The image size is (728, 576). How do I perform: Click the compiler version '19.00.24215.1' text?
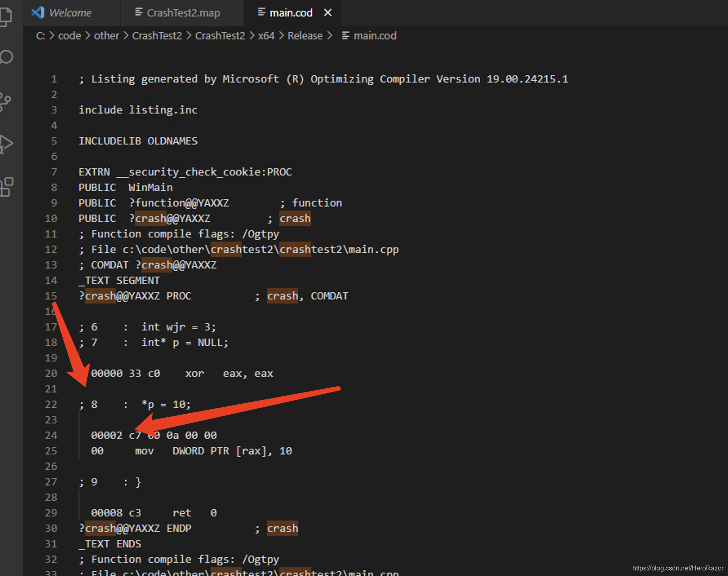point(527,79)
